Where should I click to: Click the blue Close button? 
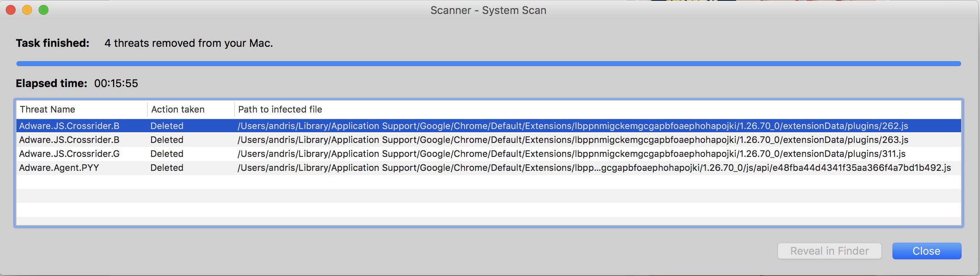click(927, 251)
